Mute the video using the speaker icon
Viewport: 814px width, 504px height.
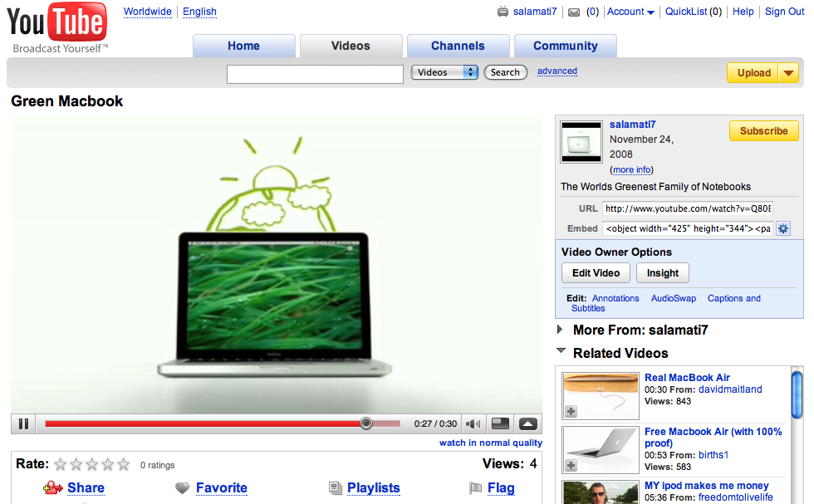tap(473, 424)
